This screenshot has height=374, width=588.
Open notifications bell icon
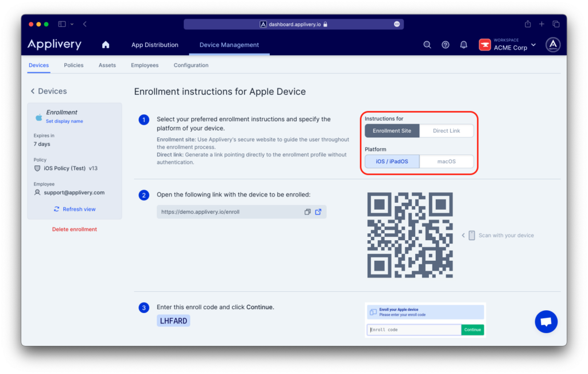(x=463, y=45)
